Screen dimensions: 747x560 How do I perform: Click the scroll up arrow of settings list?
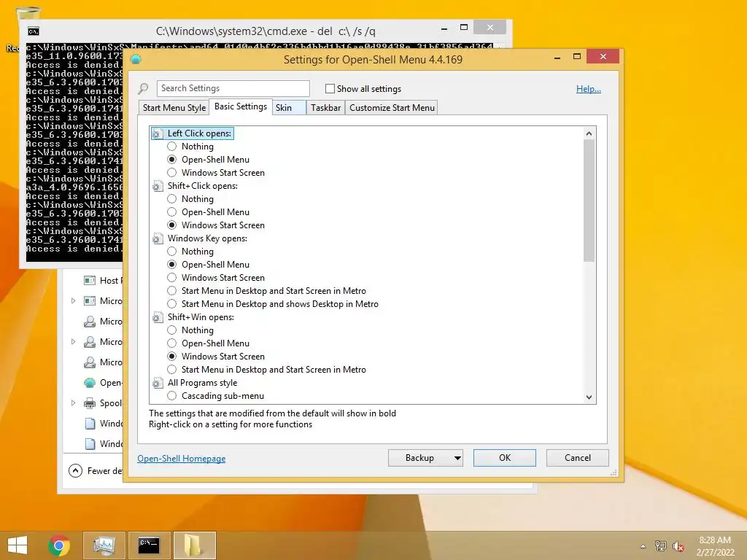[589, 134]
